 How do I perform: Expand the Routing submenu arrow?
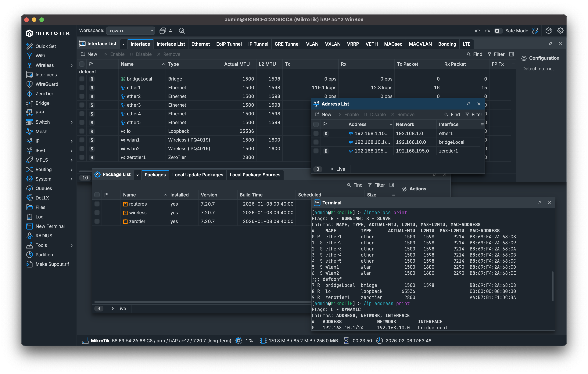click(x=72, y=170)
